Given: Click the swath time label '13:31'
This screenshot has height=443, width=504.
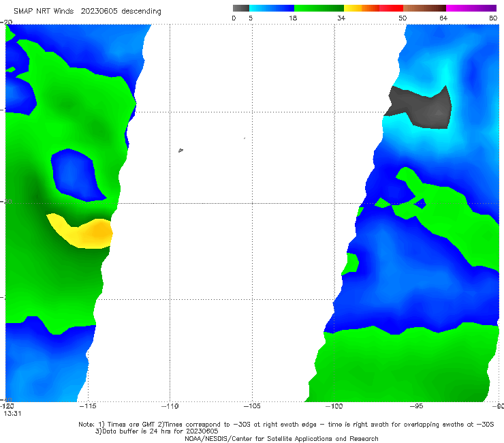Looking at the screenshot, I should (x=12, y=414).
